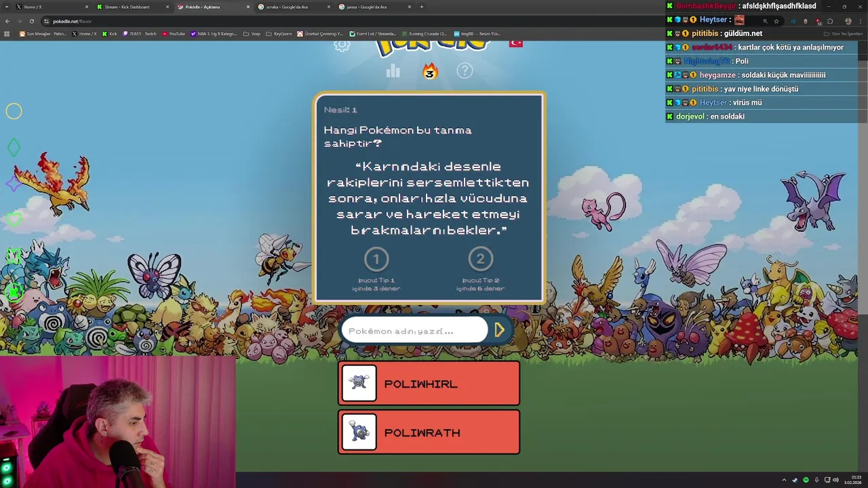Expand the Vorp bookmarks folder

click(252, 33)
